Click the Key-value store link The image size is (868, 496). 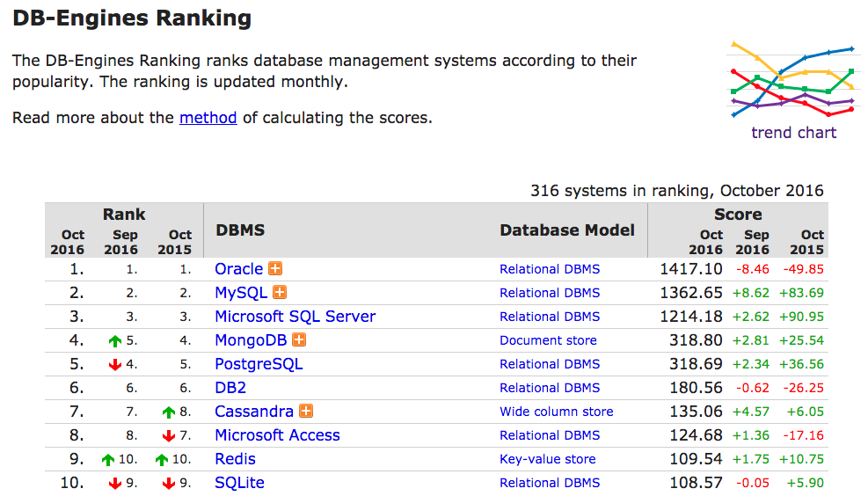[x=548, y=459]
